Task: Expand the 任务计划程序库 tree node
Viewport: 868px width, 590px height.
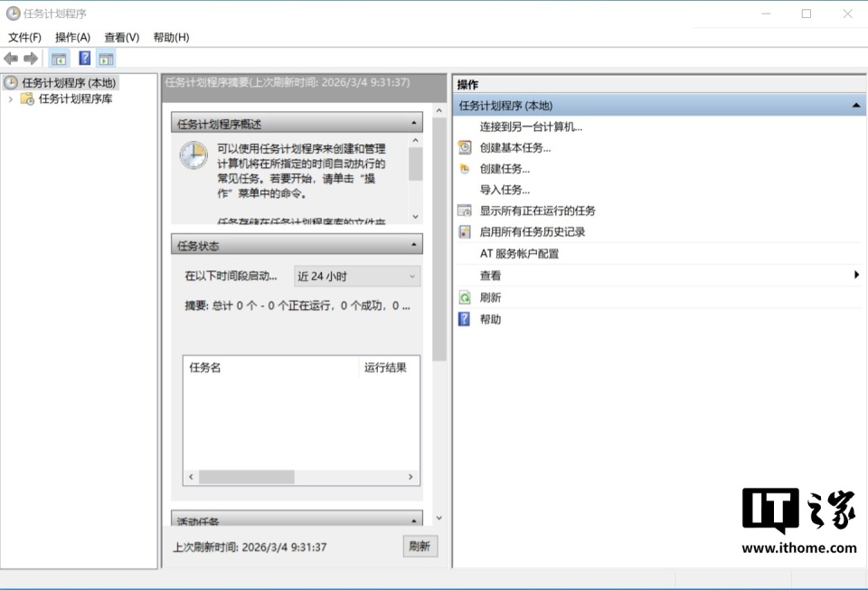Action: point(10,100)
